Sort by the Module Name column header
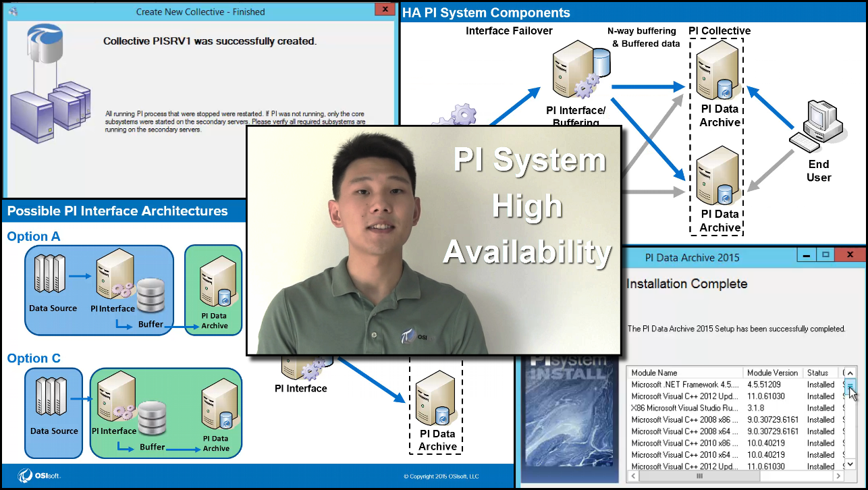The width and height of the screenshot is (868, 490). point(685,373)
